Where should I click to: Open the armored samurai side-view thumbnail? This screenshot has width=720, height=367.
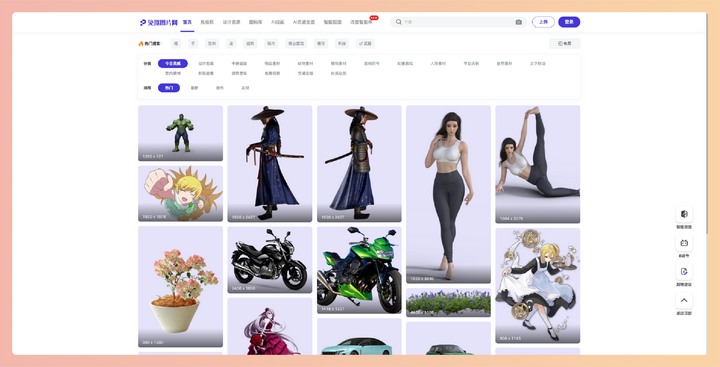[x=359, y=164]
